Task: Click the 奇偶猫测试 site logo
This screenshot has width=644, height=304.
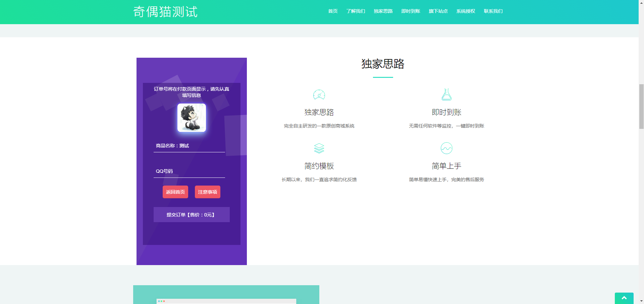Action: (x=165, y=12)
